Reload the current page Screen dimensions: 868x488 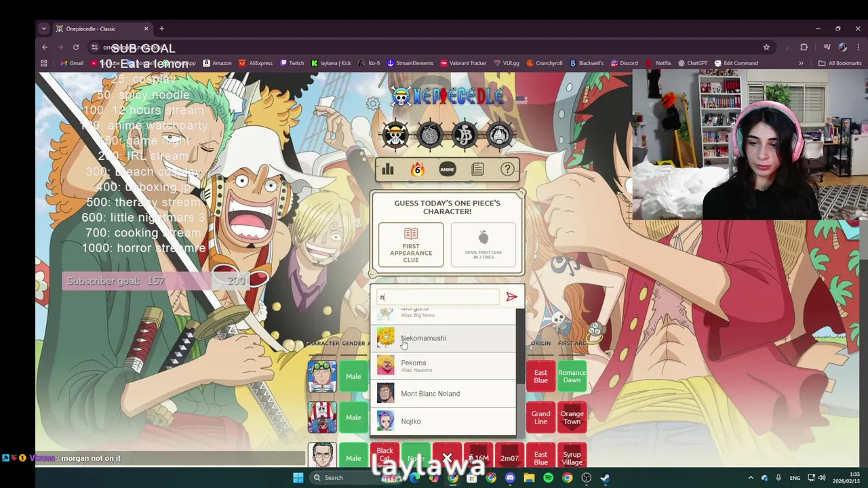76,47
